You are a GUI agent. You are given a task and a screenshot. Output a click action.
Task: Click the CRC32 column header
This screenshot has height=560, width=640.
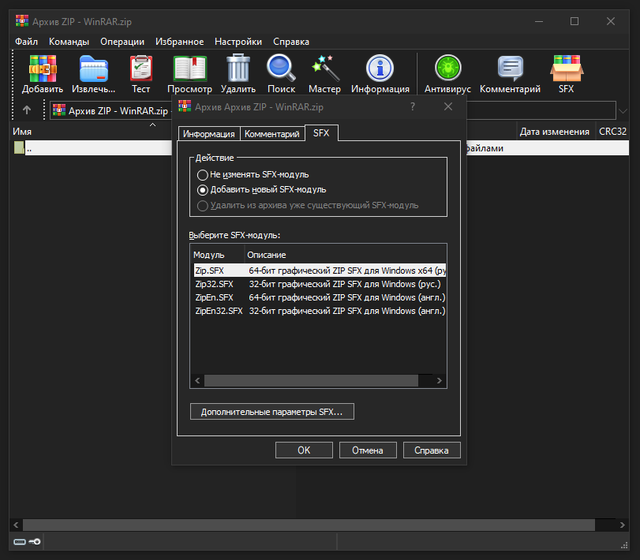(612, 131)
